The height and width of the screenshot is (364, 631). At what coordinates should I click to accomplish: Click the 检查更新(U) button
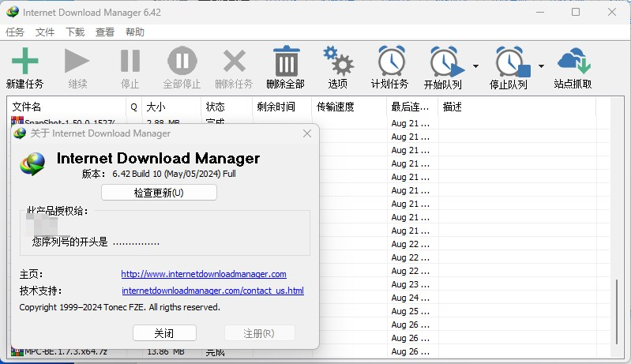tap(159, 193)
